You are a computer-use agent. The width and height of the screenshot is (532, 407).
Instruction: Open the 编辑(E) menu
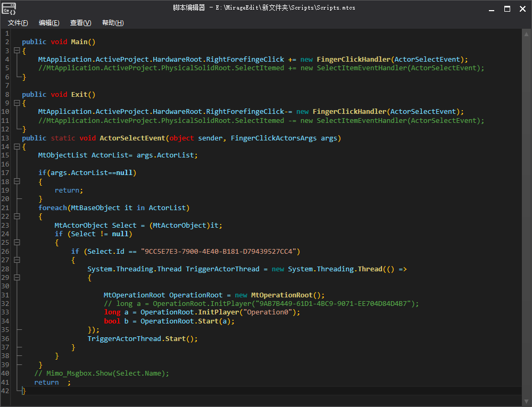[49, 23]
